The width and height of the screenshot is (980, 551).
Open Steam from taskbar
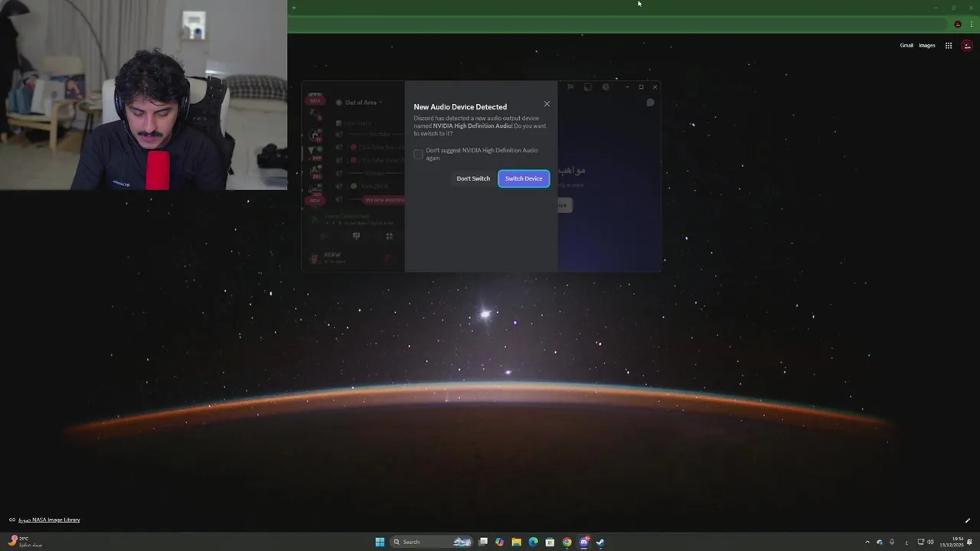point(600,542)
